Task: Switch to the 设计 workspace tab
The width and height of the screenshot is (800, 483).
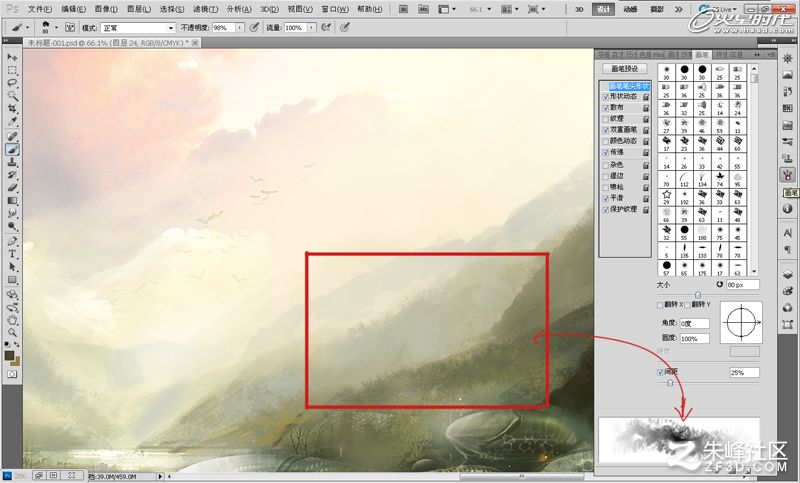Action: 604,9
